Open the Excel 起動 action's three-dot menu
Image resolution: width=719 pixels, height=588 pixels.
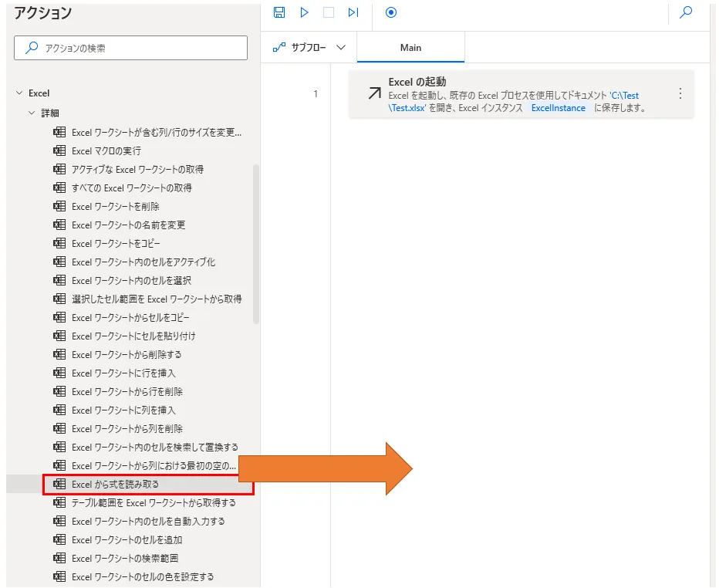680,93
